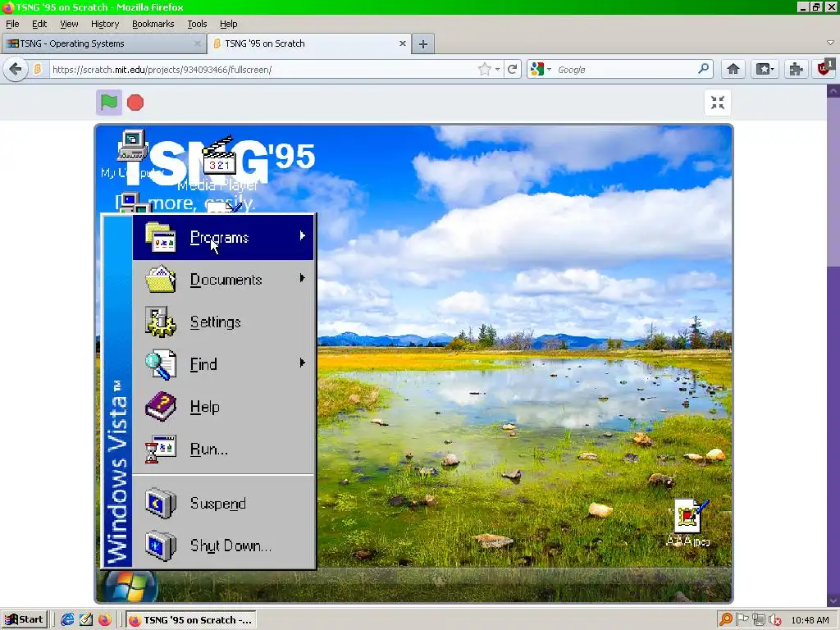Open Firefox View menu

point(69,24)
